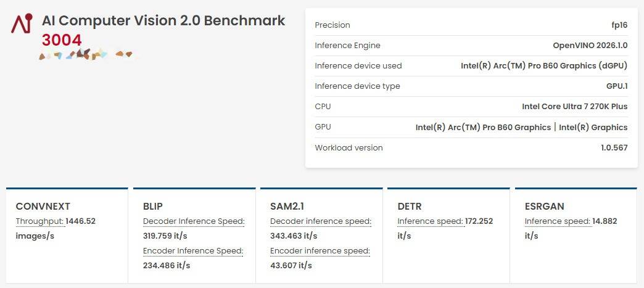
Task: Click BLIP Decoder Inference Speed label
Action: (194, 221)
